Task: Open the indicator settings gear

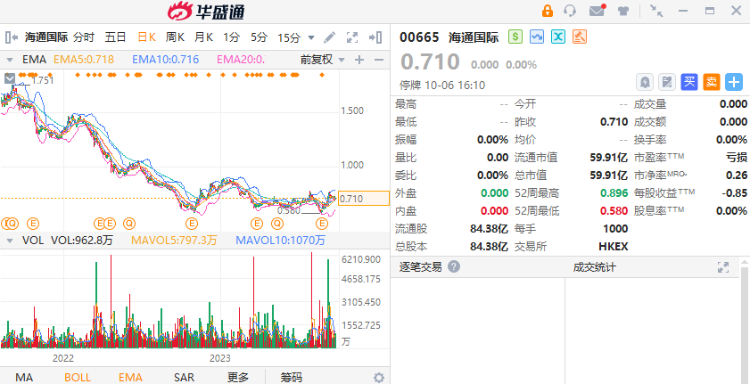Action: pos(379,378)
